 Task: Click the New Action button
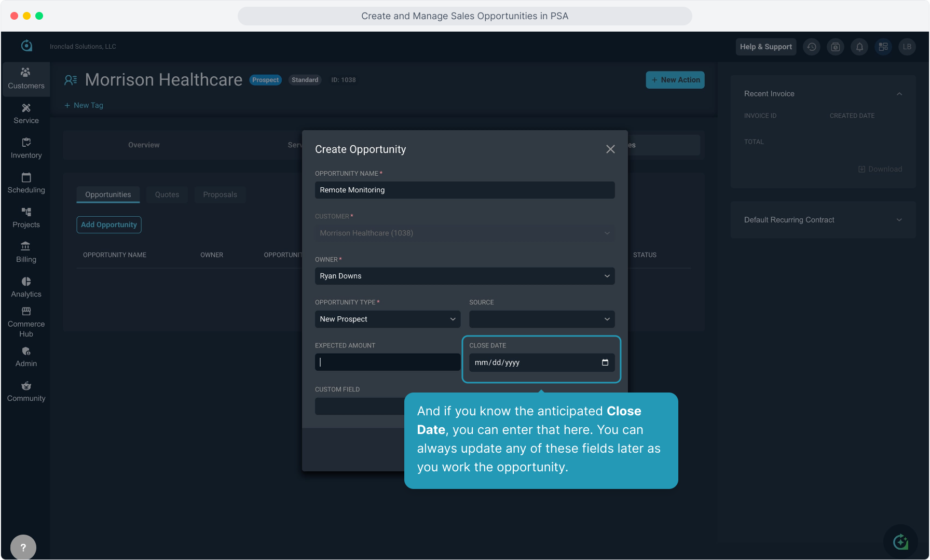click(675, 80)
